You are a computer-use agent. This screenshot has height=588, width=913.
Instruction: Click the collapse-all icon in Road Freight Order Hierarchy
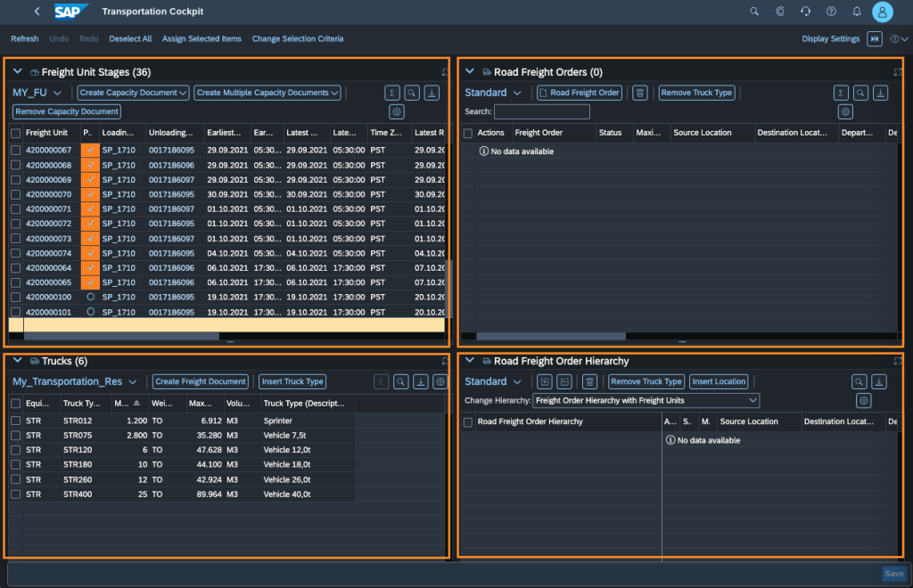coord(564,381)
